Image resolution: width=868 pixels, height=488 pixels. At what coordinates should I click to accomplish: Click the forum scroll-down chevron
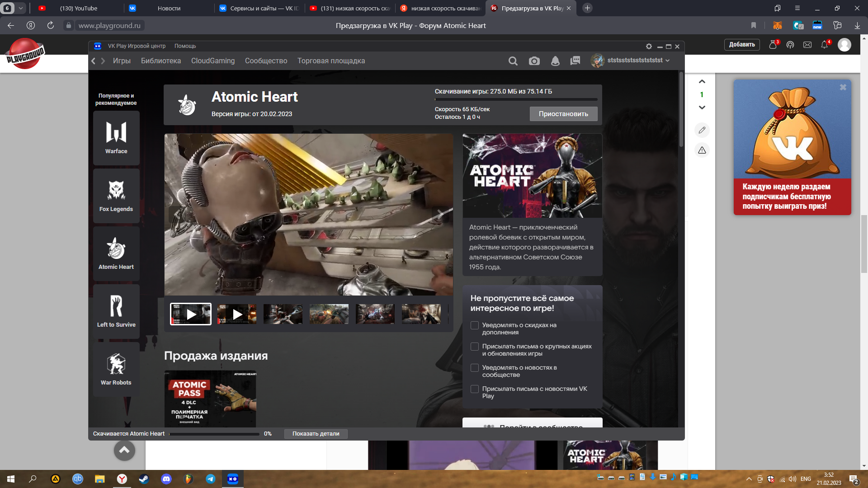[702, 108]
